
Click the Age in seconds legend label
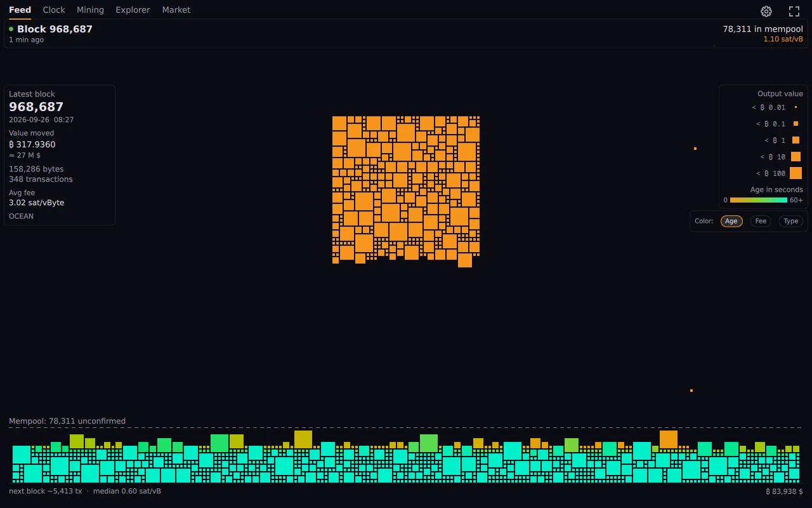pyautogui.click(x=776, y=190)
